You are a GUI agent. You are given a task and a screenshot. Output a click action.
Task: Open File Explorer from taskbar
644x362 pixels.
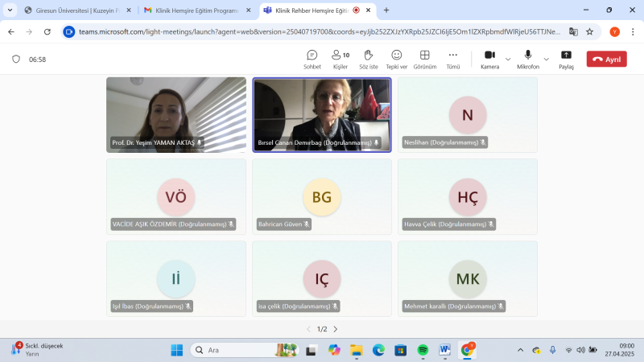coord(356,350)
